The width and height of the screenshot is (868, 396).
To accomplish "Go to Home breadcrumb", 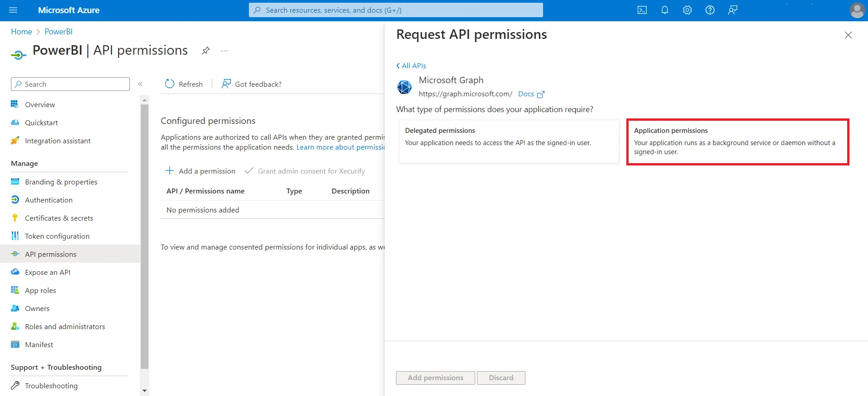I will point(21,32).
